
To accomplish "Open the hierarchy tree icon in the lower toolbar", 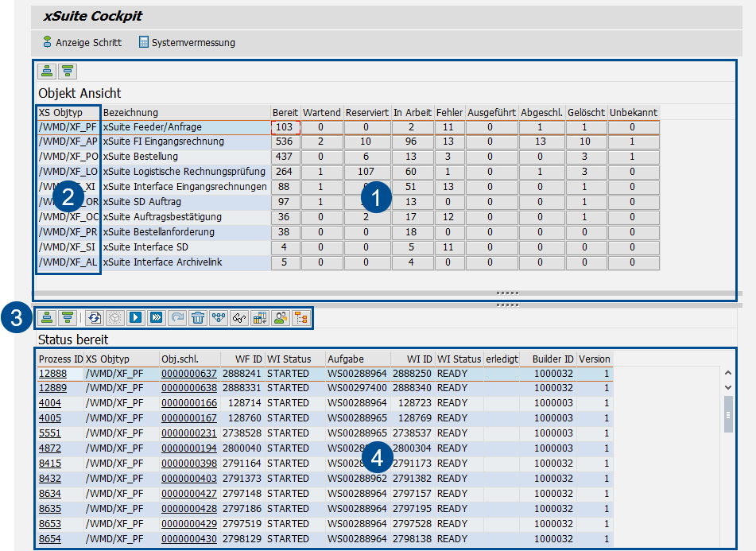I will coord(301,318).
